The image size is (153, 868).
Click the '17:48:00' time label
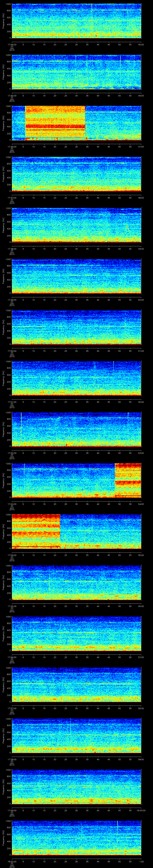pos(12,248)
